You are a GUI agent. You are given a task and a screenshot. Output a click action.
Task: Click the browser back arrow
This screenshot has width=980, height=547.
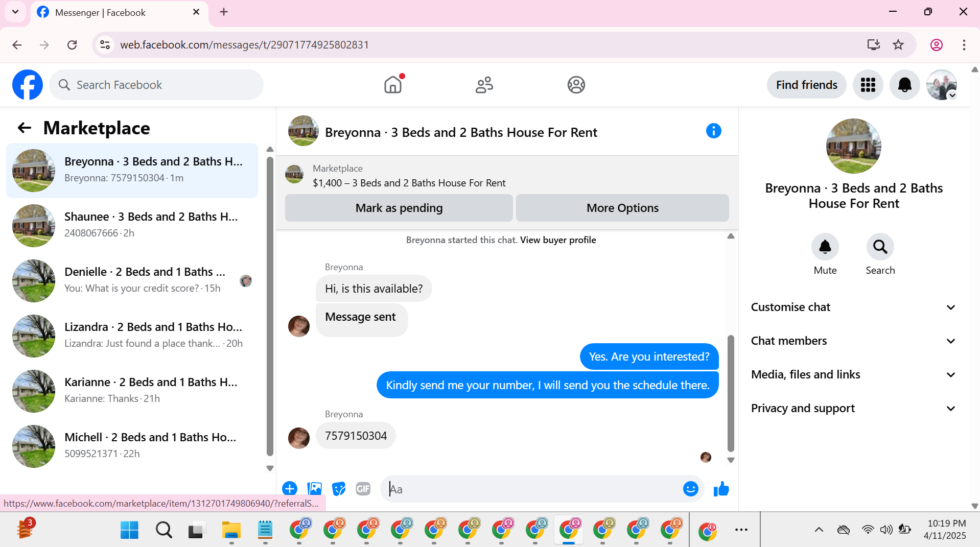tap(17, 45)
